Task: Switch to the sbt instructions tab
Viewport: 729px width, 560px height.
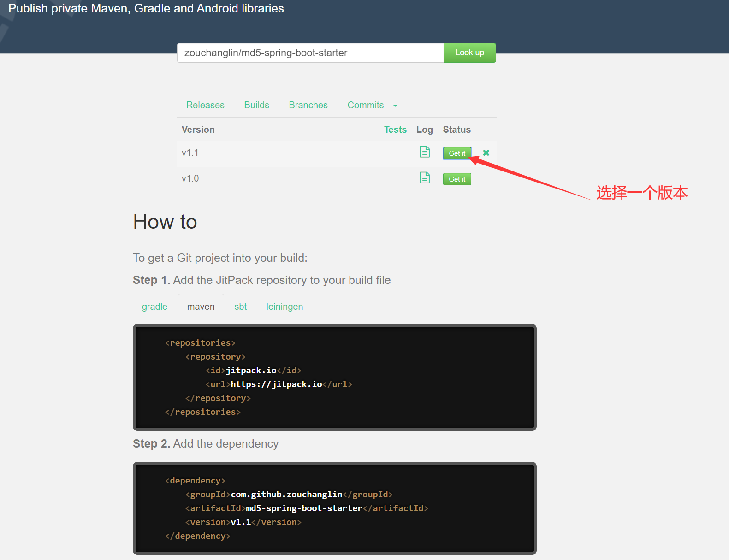Action: tap(240, 307)
